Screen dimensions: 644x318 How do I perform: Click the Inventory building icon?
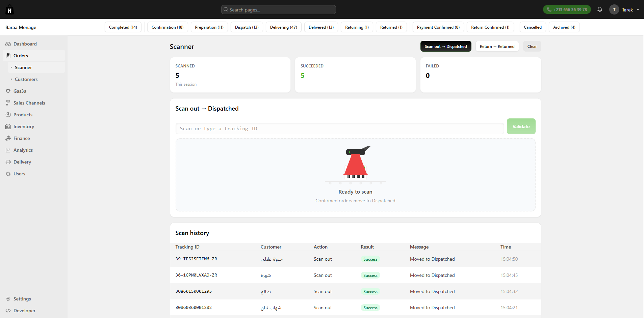pyautogui.click(x=8, y=126)
